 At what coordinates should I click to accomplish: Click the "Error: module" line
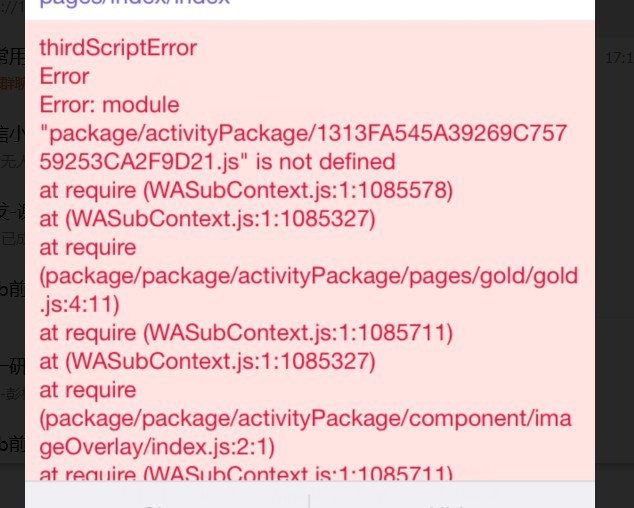point(109,105)
